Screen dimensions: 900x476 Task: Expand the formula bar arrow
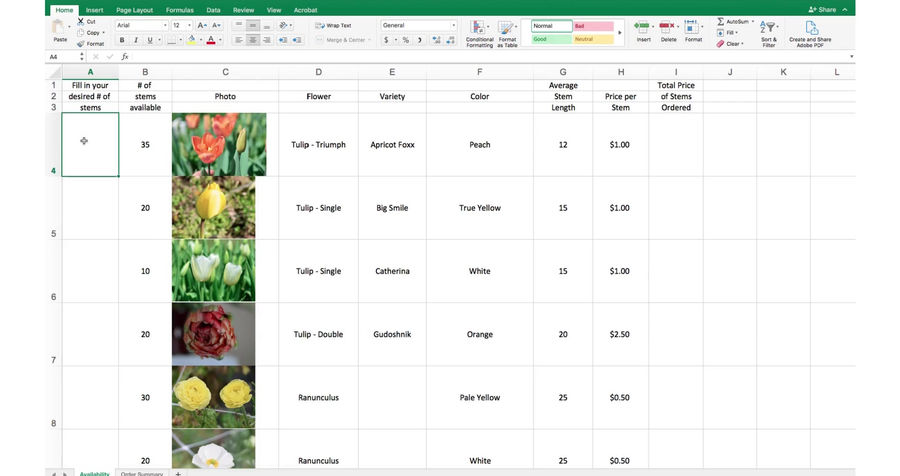(851, 57)
